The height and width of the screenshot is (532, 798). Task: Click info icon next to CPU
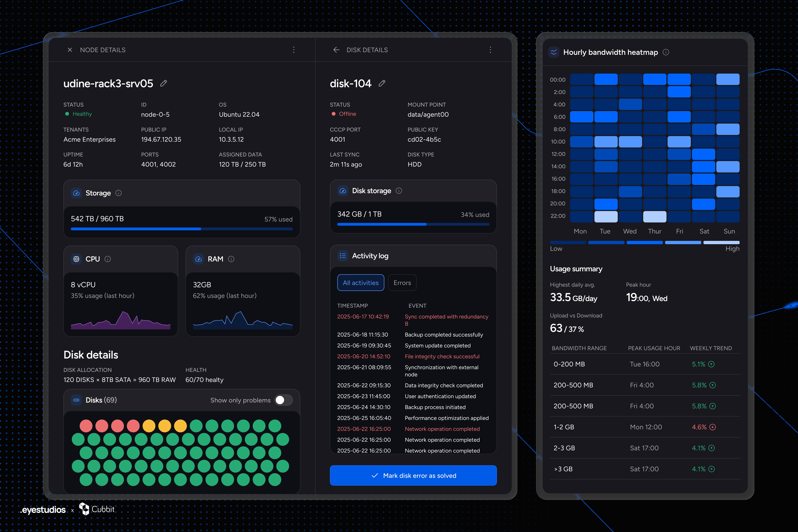click(x=108, y=259)
